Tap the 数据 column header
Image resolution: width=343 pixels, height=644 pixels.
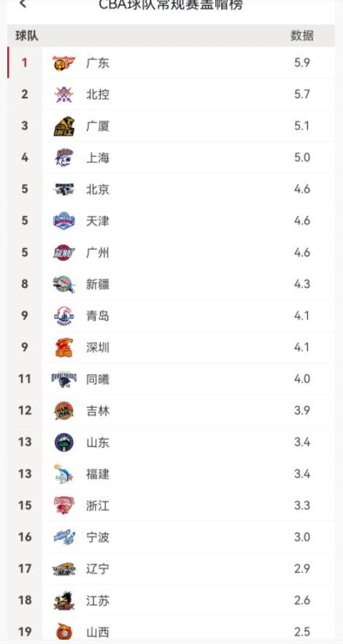[302, 36]
